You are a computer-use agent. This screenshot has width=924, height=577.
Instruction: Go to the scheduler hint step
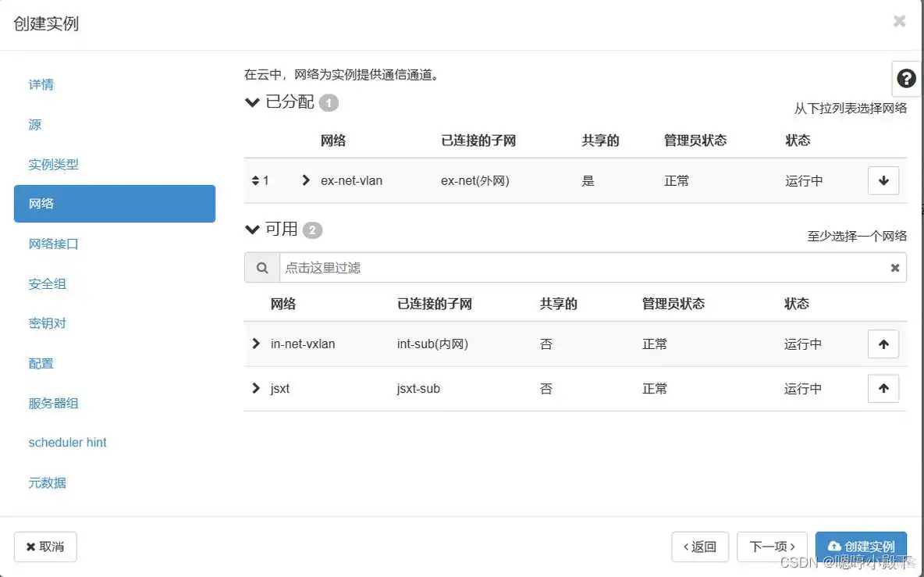67,443
